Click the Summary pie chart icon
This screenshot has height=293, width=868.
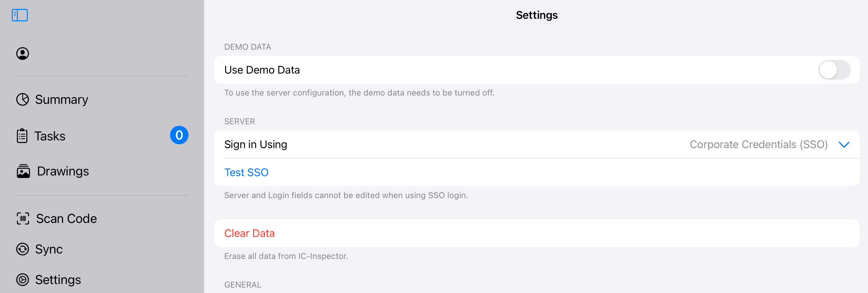23,99
